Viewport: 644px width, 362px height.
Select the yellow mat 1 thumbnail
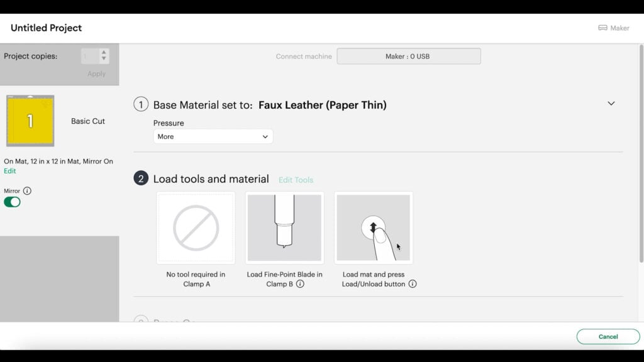(x=30, y=121)
